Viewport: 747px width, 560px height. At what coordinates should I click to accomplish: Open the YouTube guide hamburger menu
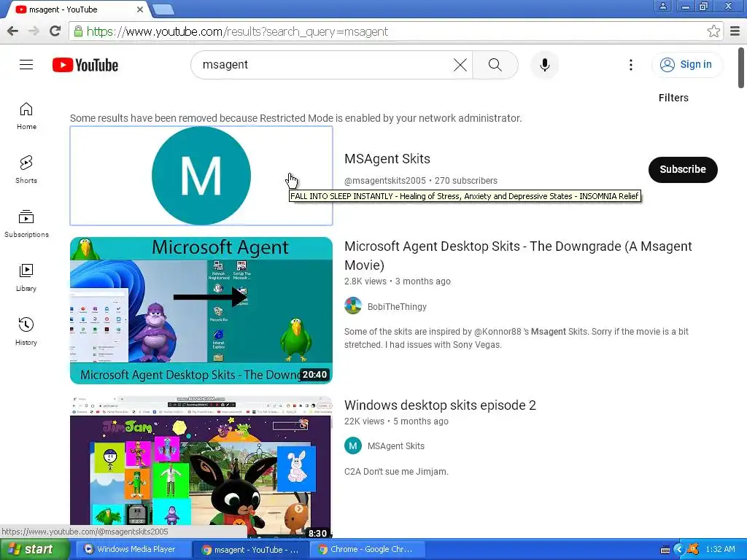26,65
